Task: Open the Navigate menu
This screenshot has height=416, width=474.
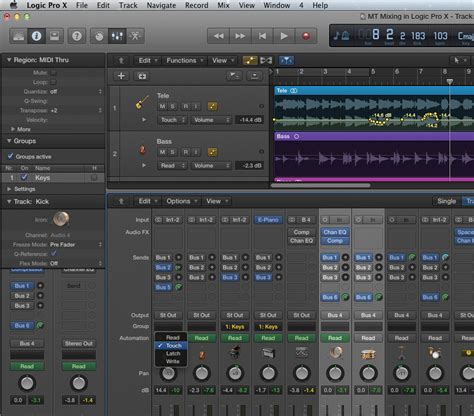Action: 161,5
